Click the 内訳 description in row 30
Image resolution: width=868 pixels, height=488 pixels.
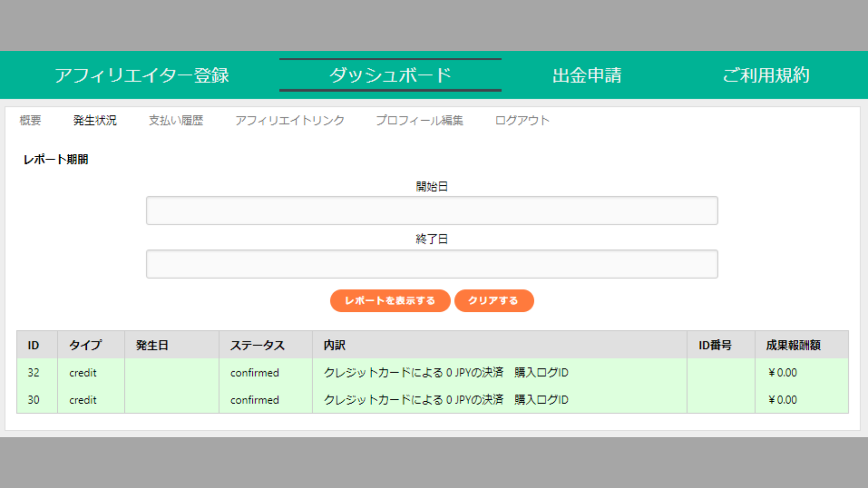(446, 400)
